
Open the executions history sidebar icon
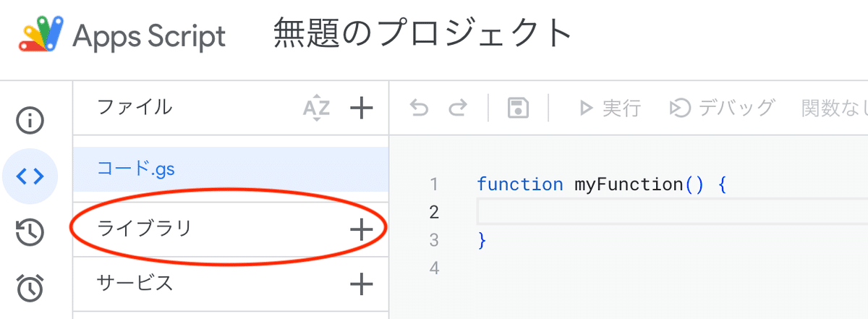pos(30,232)
